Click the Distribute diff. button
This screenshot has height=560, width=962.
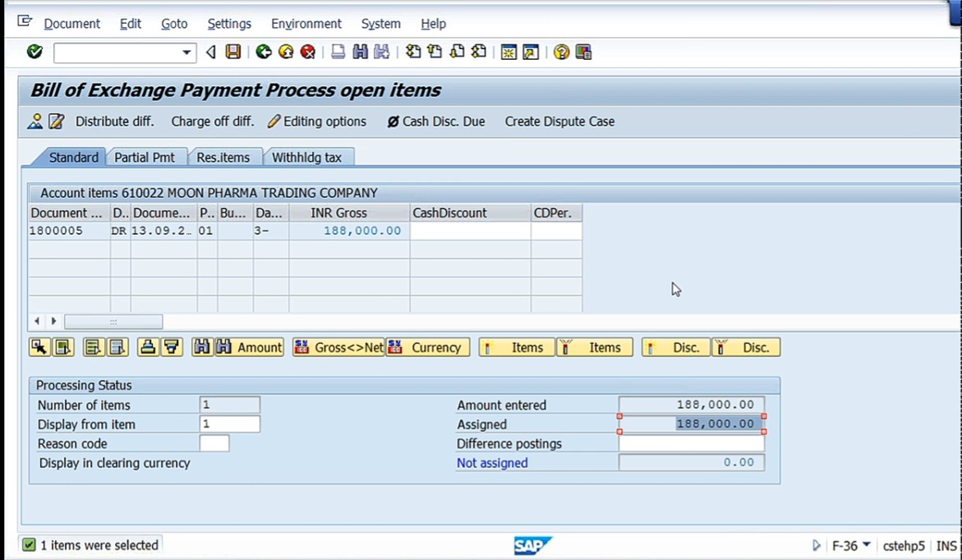115,122
